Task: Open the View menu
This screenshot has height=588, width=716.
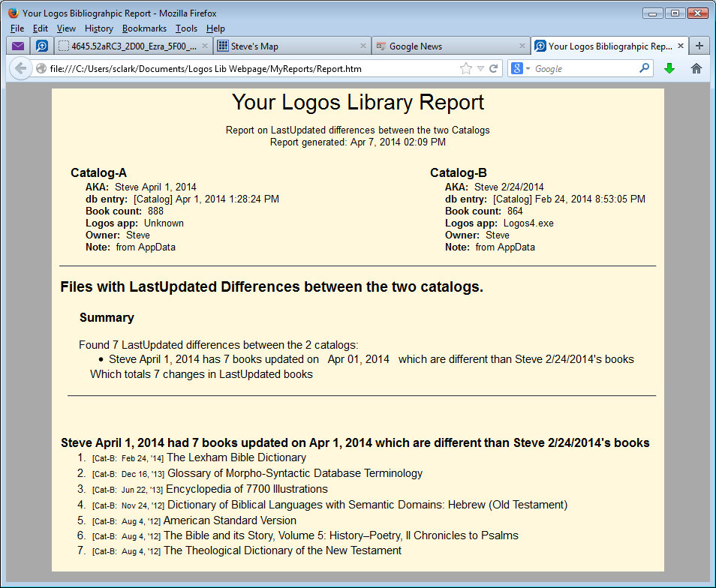Action: tap(66, 28)
